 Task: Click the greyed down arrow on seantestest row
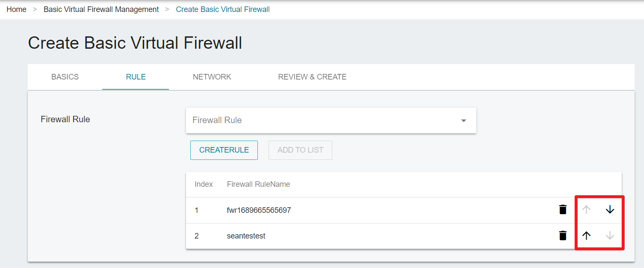610,236
